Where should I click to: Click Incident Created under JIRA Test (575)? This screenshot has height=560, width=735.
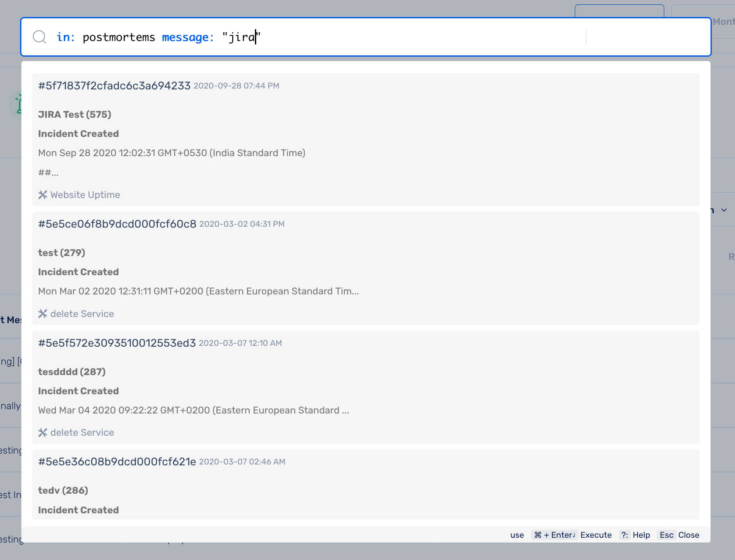pos(79,133)
